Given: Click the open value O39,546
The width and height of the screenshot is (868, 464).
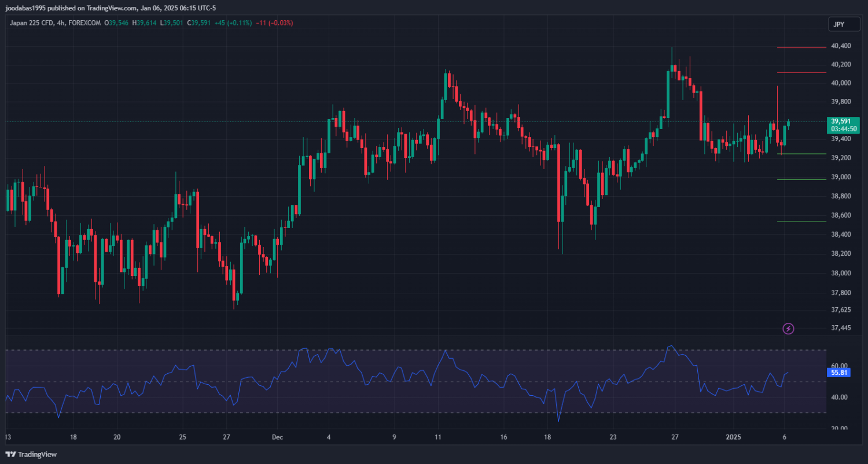Looking at the screenshot, I should tap(116, 23).
